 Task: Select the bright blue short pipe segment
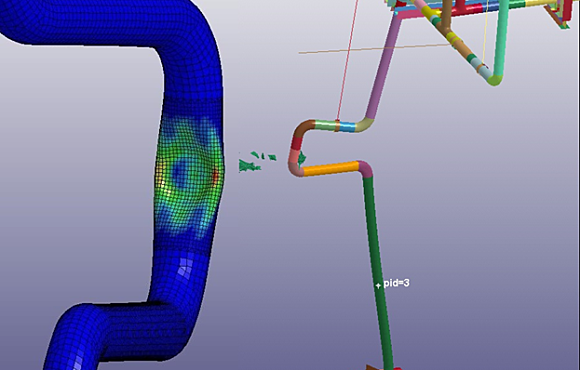pyautogui.click(x=347, y=127)
